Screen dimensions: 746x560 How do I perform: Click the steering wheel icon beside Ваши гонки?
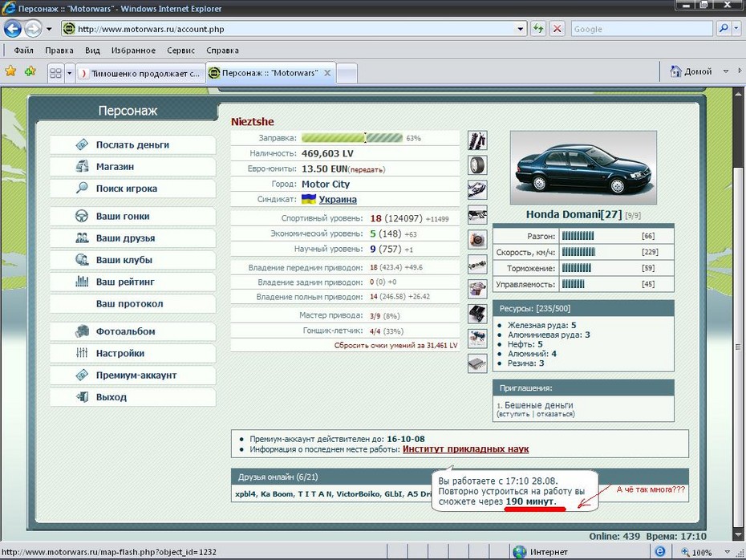[x=82, y=216]
